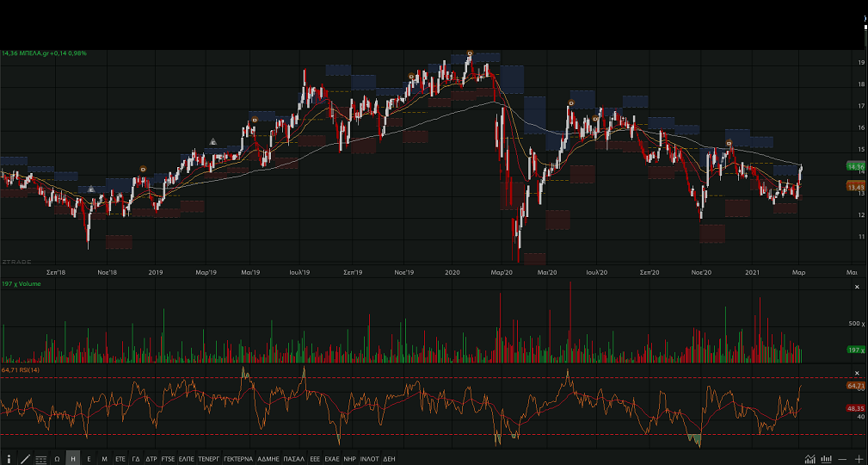The height and width of the screenshot is (465, 868).
Task: Load the ΓΕΚΤΕΡΝΑ symbol
Action: coord(237,459)
